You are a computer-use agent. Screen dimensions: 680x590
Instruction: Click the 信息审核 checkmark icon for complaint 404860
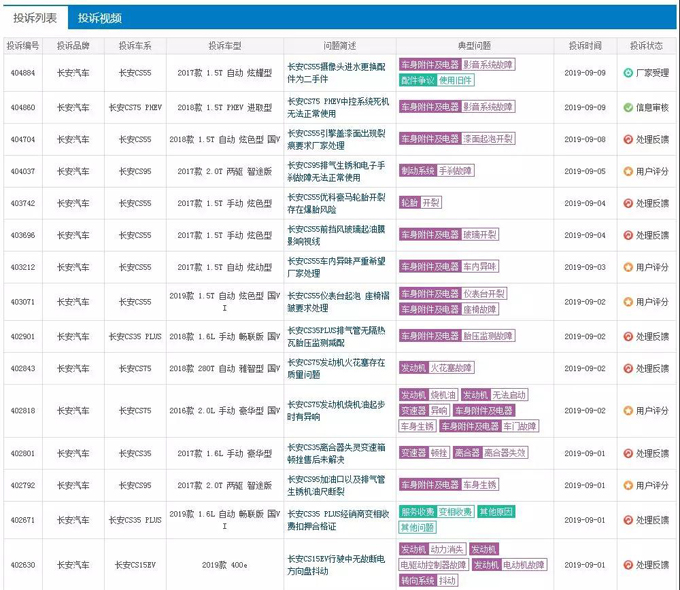628,107
